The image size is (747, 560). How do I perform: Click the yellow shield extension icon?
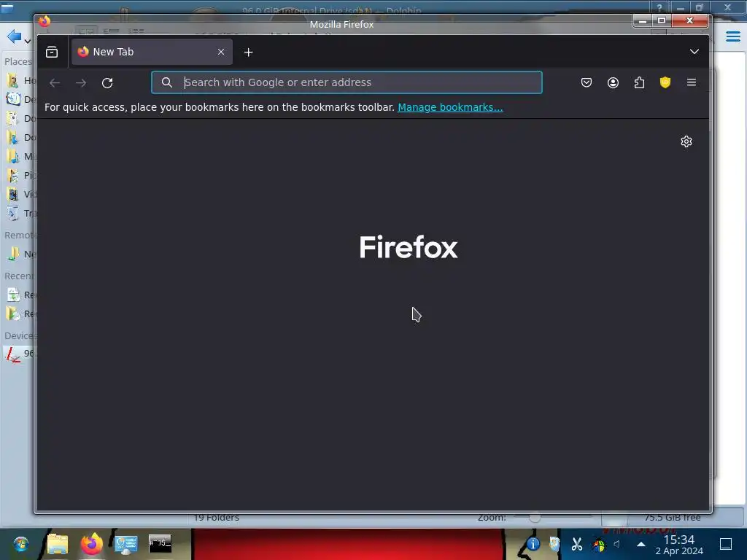(x=665, y=82)
